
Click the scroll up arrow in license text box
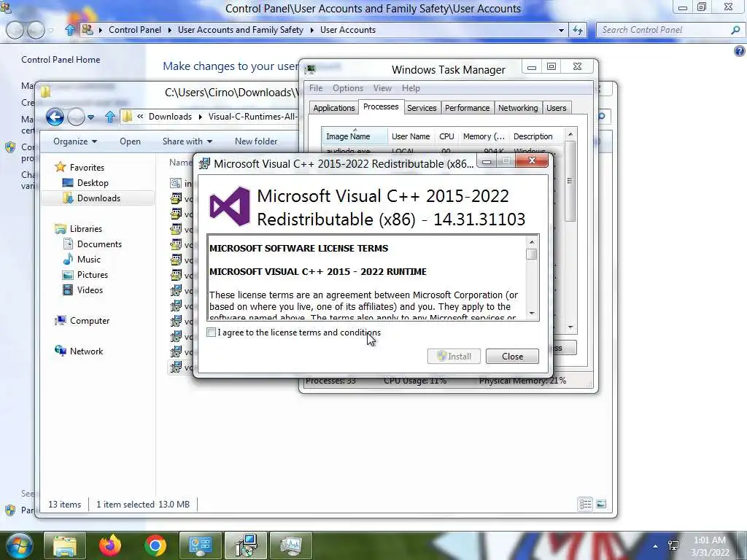[532, 242]
